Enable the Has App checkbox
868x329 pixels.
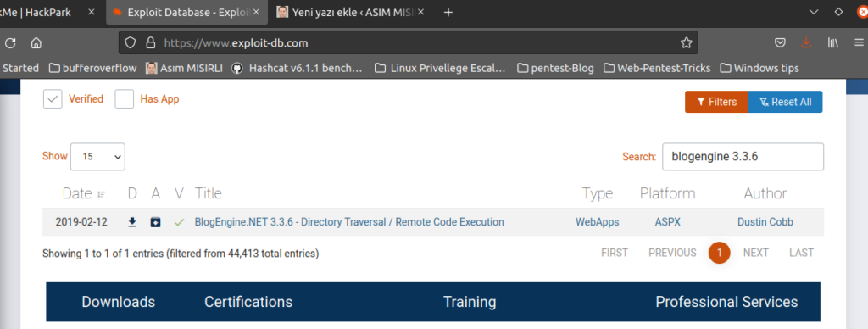[x=125, y=99]
